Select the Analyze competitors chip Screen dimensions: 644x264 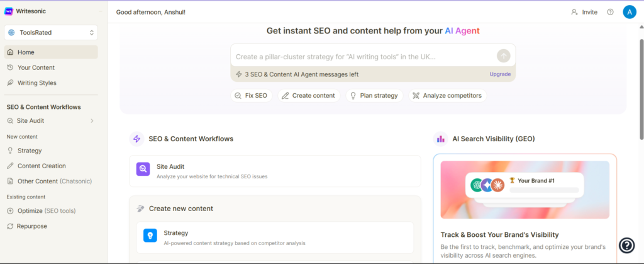click(x=447, y=95)
